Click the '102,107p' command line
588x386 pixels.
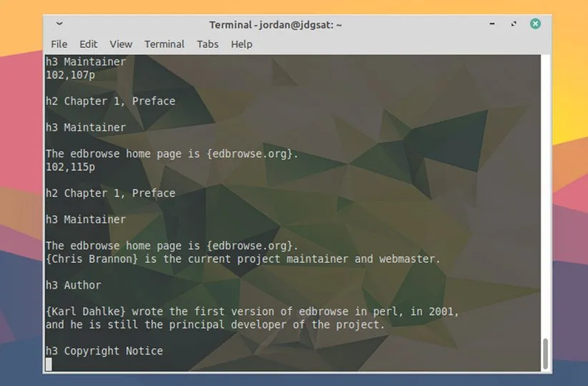pos(70,75)
